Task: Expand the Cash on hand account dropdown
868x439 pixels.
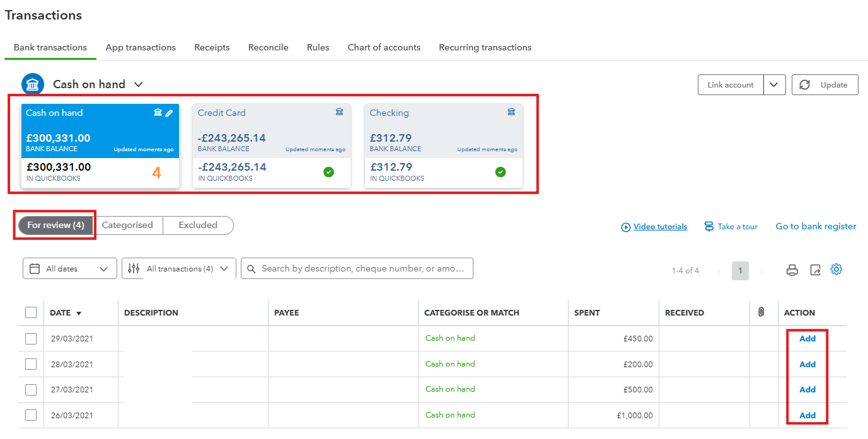Action: tap(139, 84)
